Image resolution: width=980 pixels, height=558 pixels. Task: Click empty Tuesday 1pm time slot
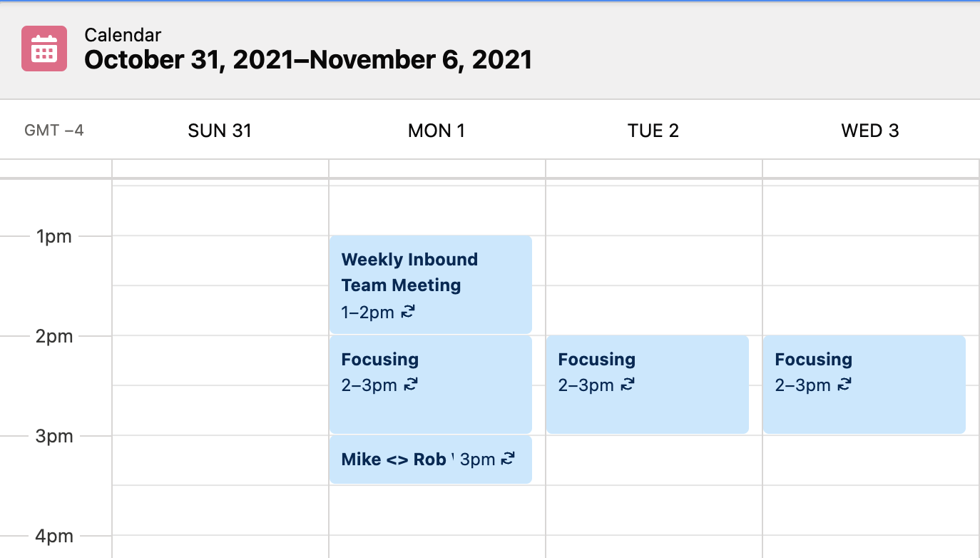(654, 260)
